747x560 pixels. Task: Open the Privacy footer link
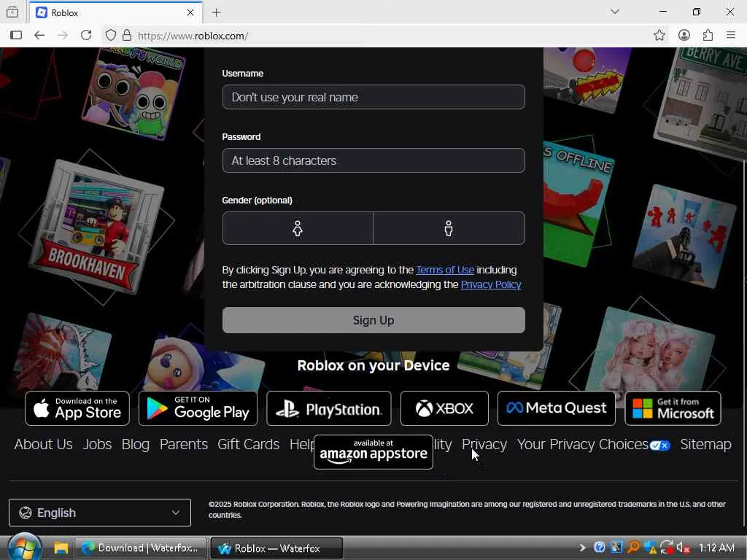[x=484, y=444]
